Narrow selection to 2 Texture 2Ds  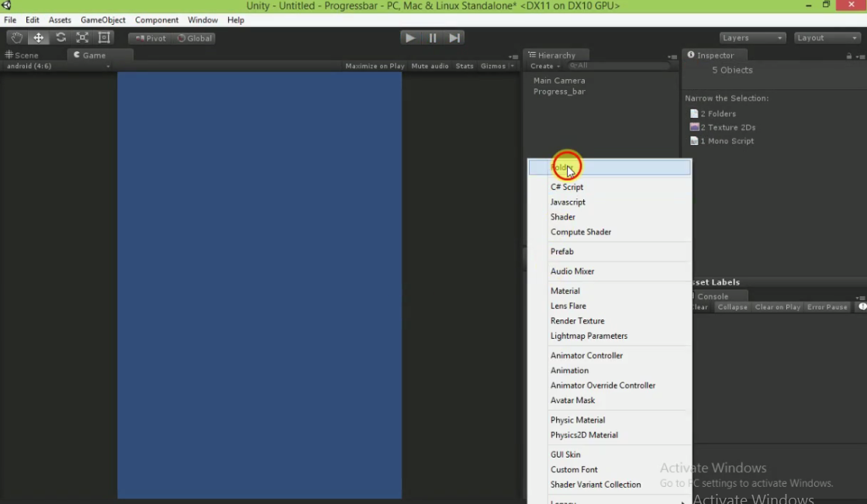723,128
